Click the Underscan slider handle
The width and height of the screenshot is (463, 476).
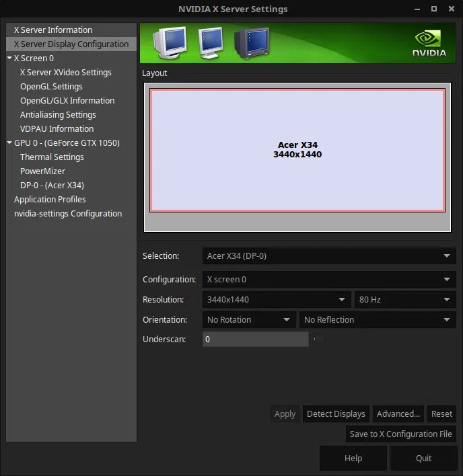(319, 339)
